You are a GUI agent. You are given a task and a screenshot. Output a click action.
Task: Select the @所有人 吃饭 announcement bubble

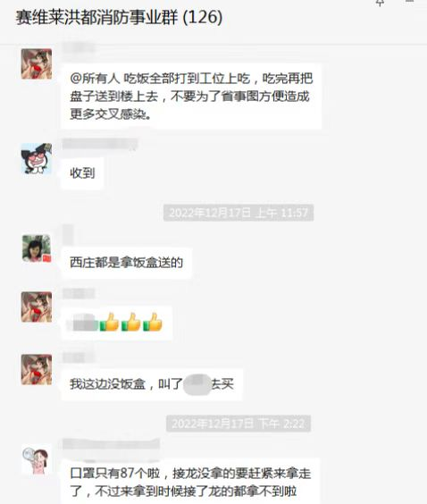[x=191, y=97]
